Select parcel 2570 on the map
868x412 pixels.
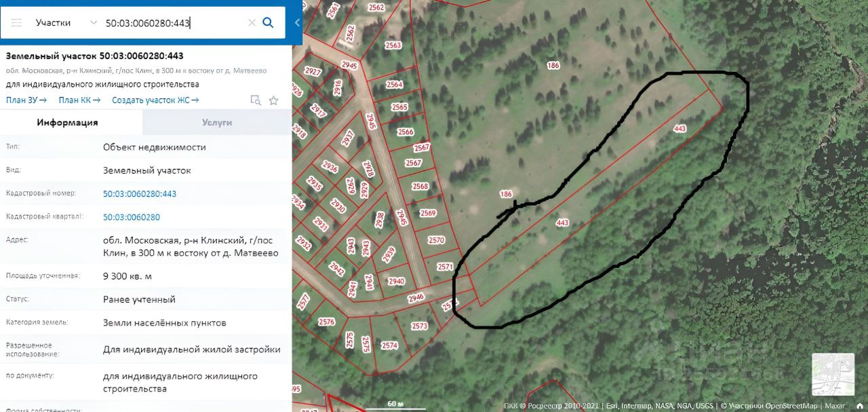point(436,240)
